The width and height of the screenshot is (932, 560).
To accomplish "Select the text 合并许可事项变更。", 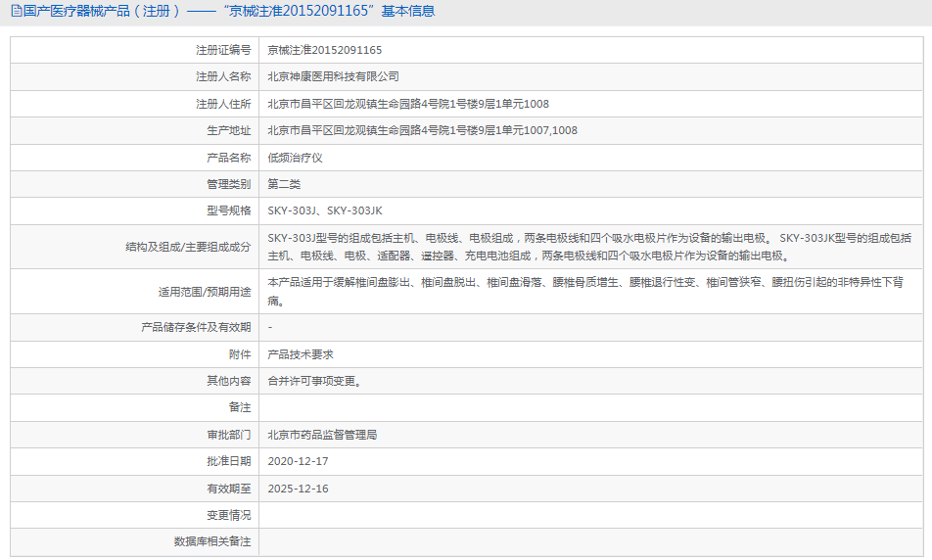I will [x=315, y=381].
